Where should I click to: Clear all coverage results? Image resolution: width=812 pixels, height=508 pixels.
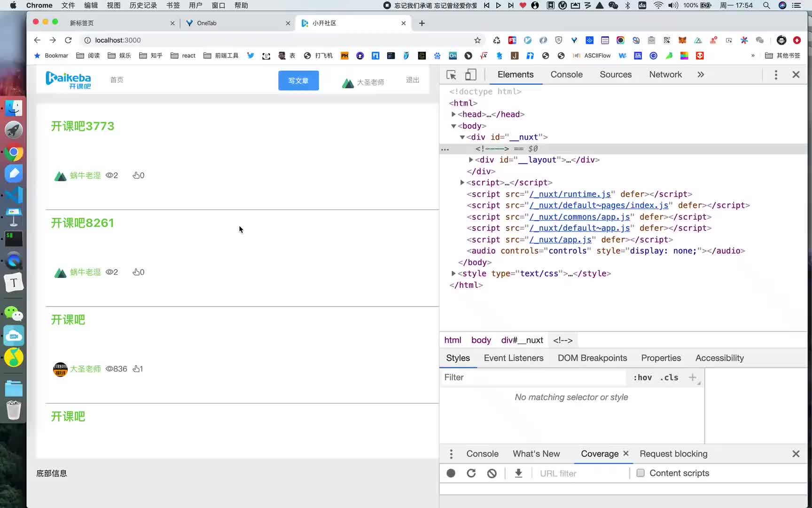pos(492,473)
